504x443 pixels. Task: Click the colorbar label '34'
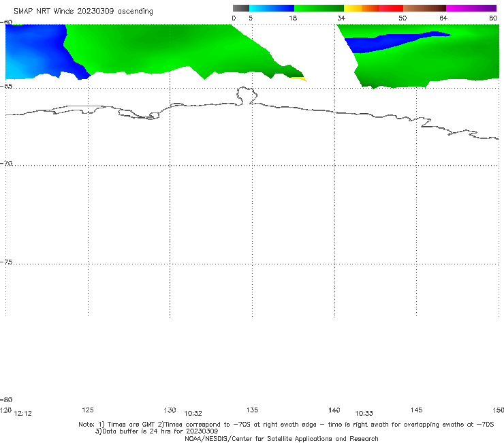[341, 18]
